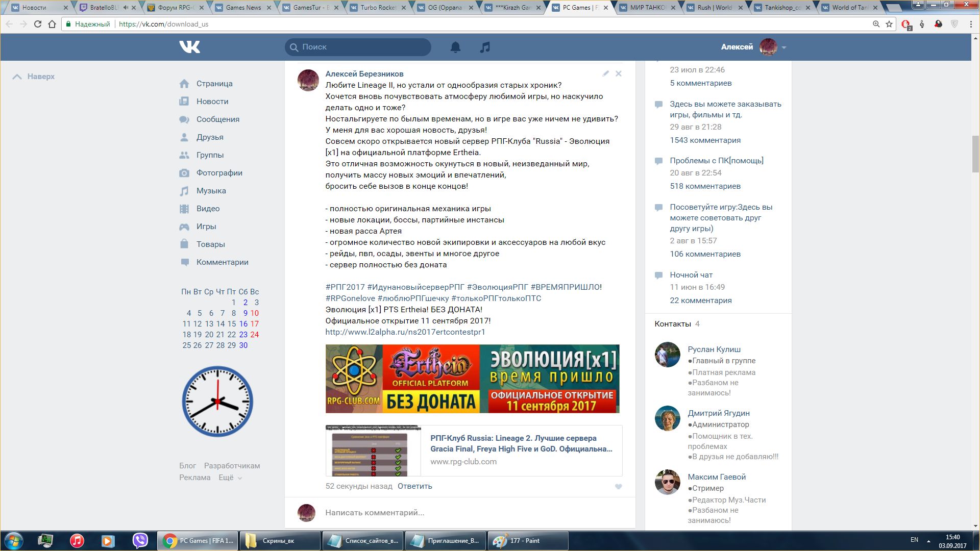This screenshot has height=551, width=980.
Task: Expand the Алексей profile dropdown arrow
Action: click(x=784, y=47)
